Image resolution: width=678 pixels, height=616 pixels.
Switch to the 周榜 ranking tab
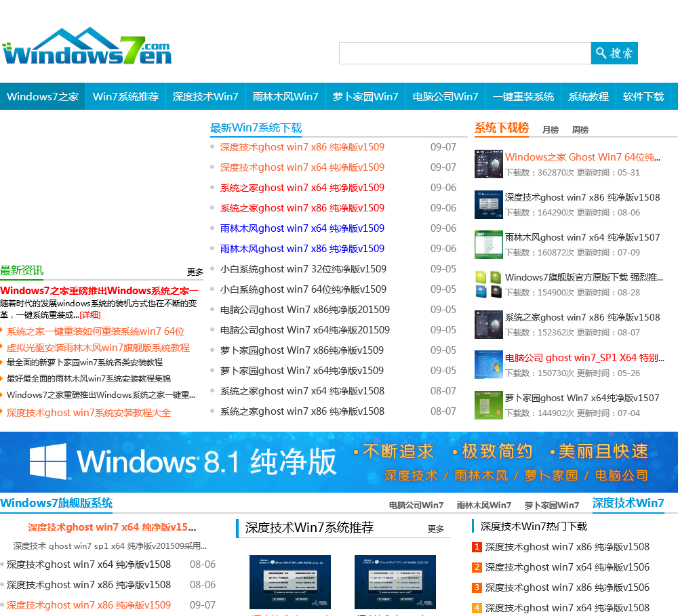[x=580, y=129]
